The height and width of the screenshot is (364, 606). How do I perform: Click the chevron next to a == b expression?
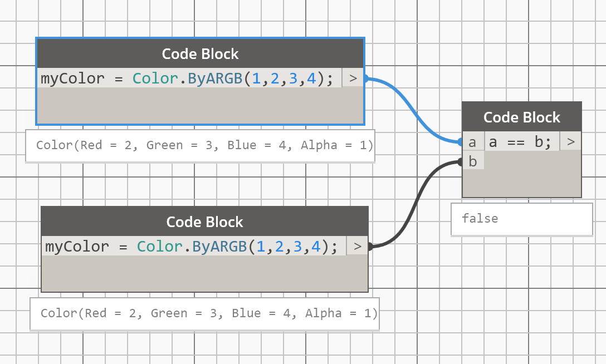point(570,141)
